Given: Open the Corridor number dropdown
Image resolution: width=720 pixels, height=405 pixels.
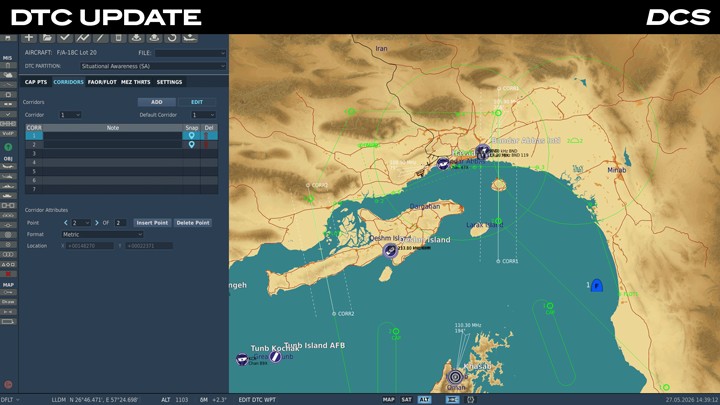Looking at the screenshot, I should coord(70,115).
